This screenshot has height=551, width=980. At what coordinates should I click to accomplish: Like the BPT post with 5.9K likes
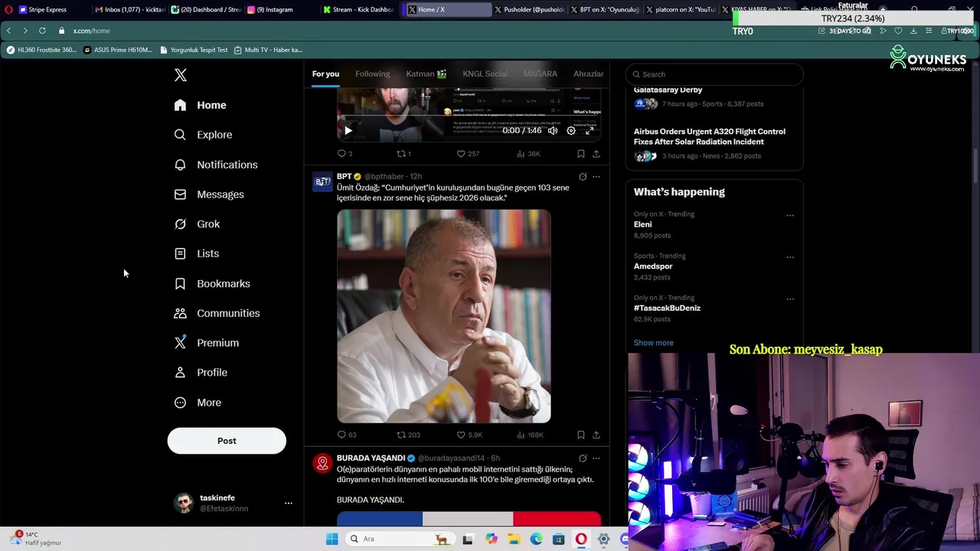coord(469,435)
